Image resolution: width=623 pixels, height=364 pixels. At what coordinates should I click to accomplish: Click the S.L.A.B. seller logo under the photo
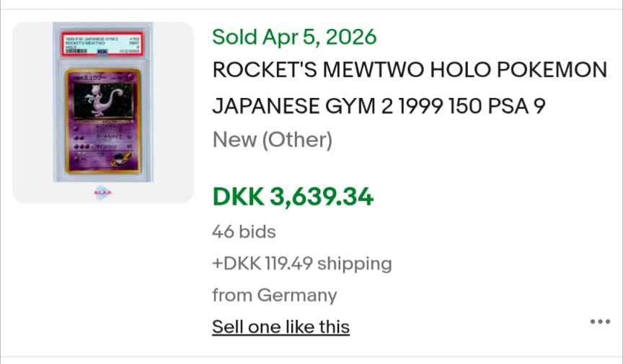[x=102, y=193]
